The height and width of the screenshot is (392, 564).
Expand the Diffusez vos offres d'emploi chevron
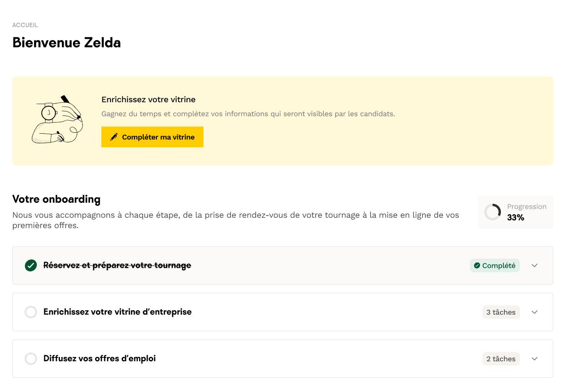[x=534, y=359]
